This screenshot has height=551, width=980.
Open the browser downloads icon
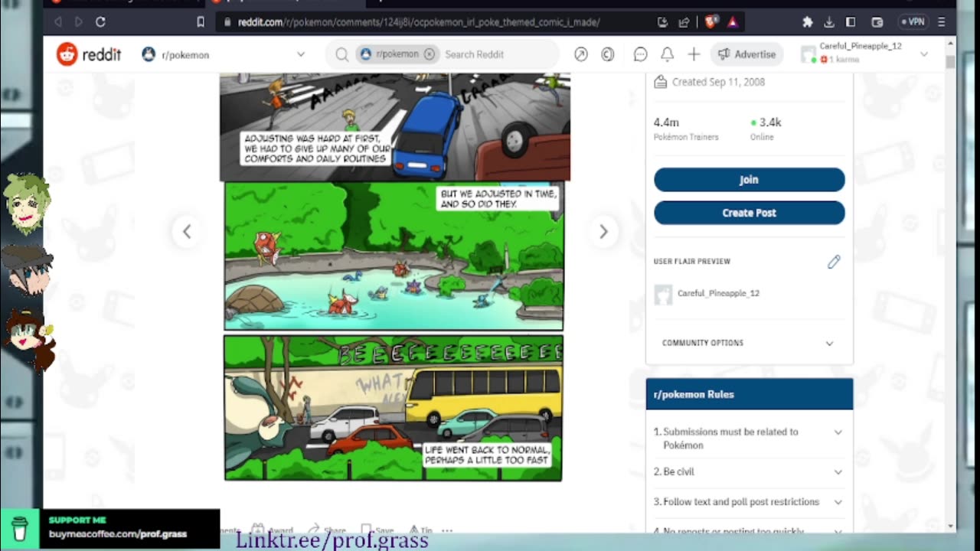coord(828,22)
